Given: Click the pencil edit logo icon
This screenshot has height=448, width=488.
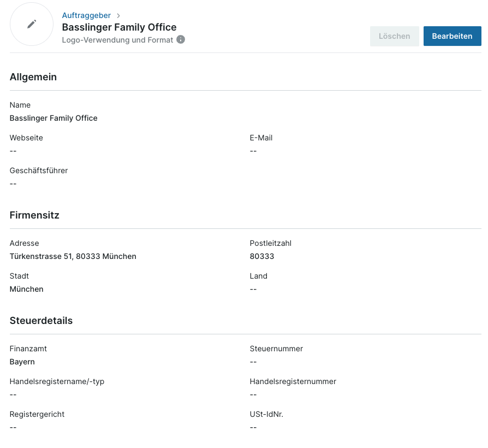Looking at the screenshot, I should coord(32,24).
